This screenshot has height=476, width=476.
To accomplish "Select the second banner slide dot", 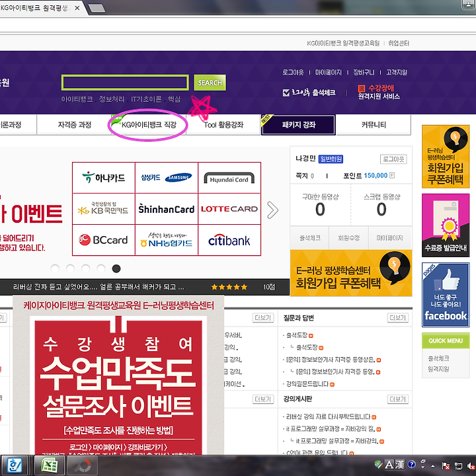I will (70, 268).
